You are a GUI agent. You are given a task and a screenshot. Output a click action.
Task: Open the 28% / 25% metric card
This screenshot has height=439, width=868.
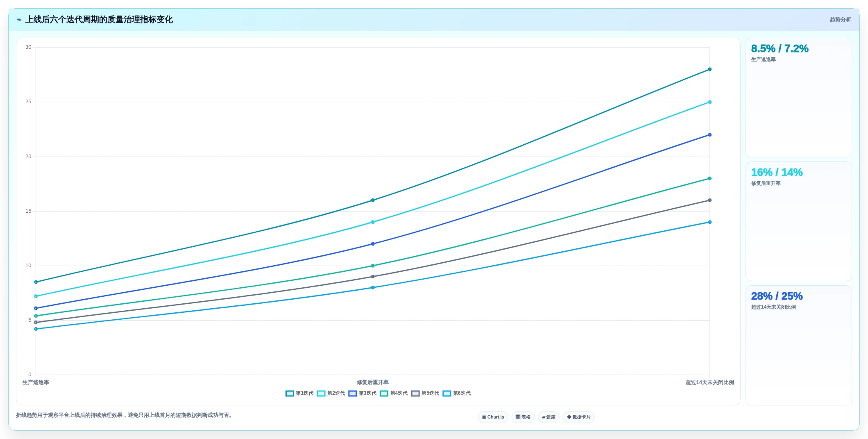tap(798, 345)
